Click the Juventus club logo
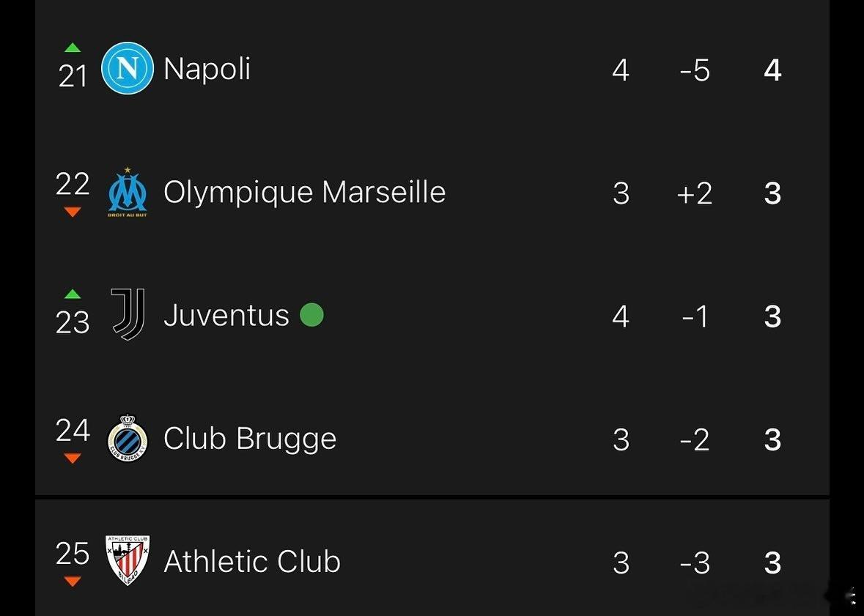Viewport: 864px width, 616px height. coord(128,314)
